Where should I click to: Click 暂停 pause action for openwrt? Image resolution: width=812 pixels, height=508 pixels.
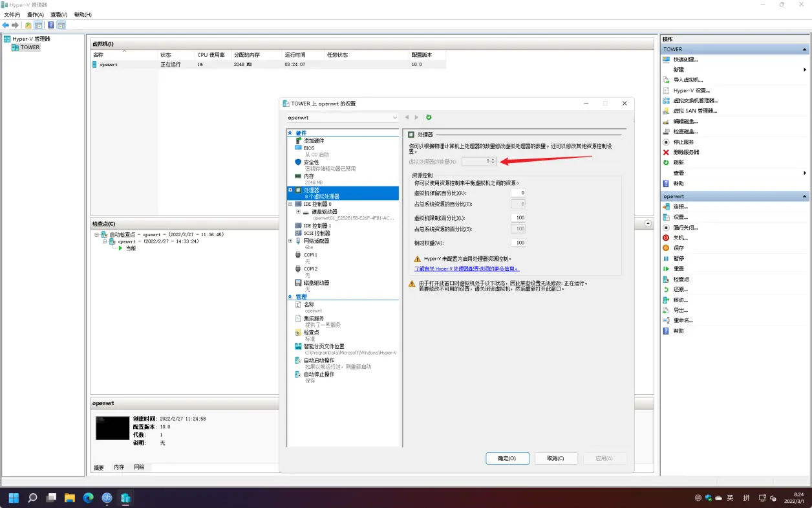(679, 258)
